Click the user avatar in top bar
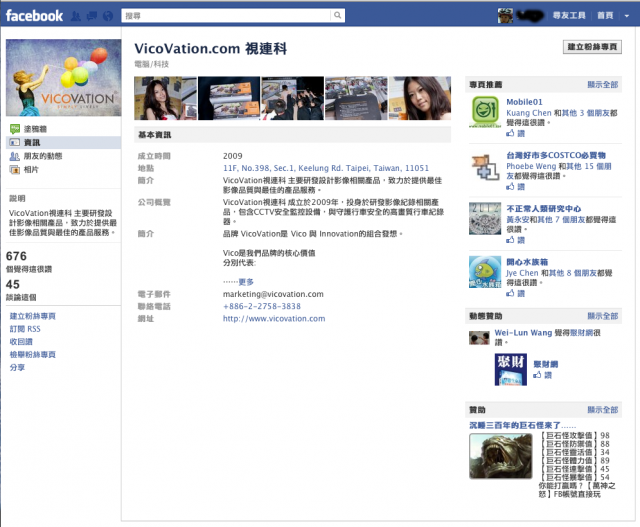The image size is (640, 527). (x=505, y=16)
